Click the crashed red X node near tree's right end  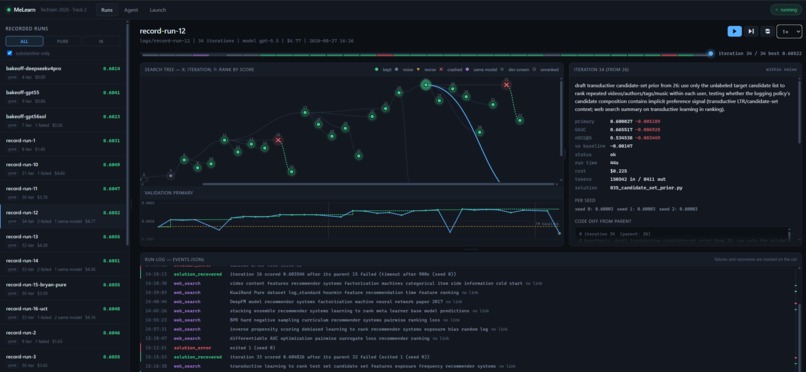click(506, 85)
